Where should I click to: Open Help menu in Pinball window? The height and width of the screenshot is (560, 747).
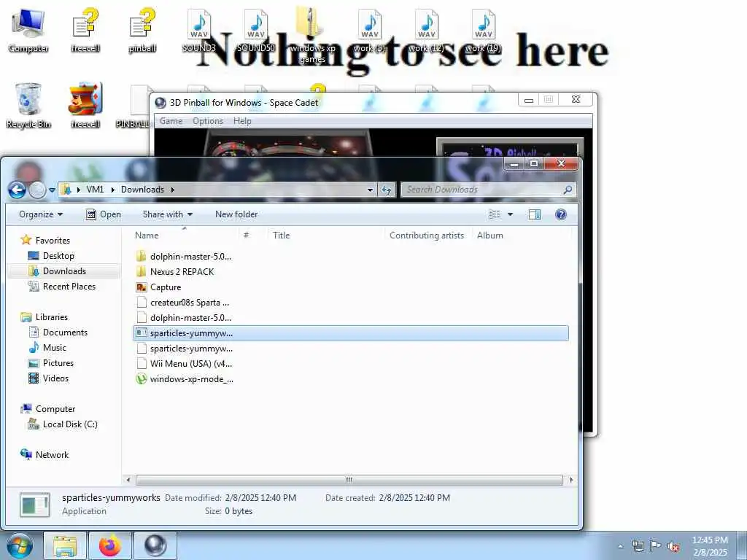pos(242,121)
